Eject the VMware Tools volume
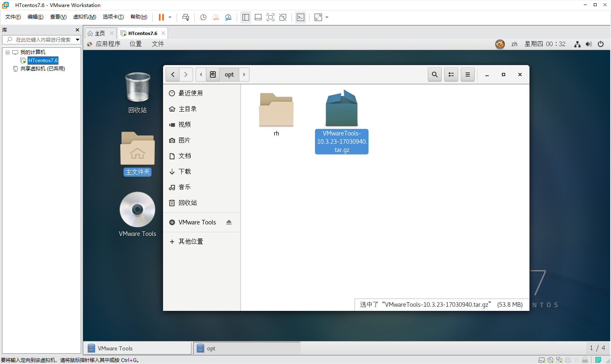Viewport: 611px width, 364px height. coord(229,222)
